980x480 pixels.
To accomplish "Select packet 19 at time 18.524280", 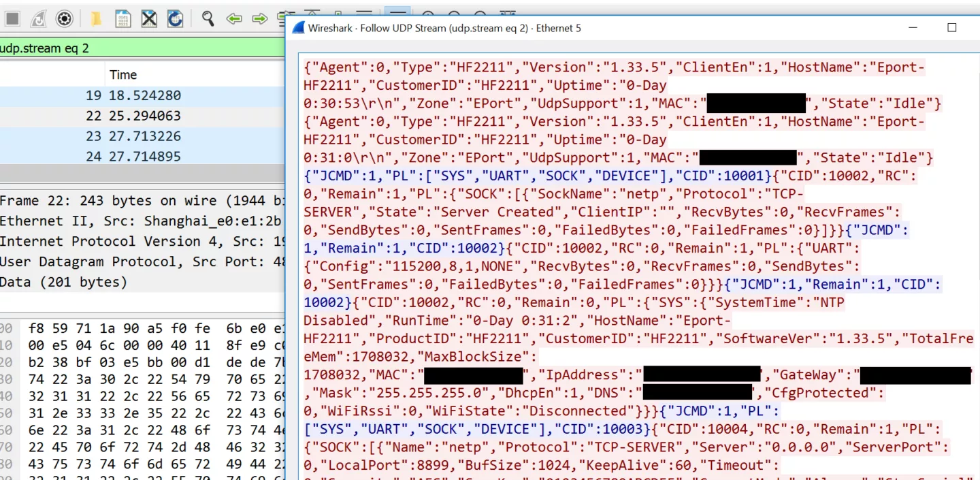I will tap(142, 95).
